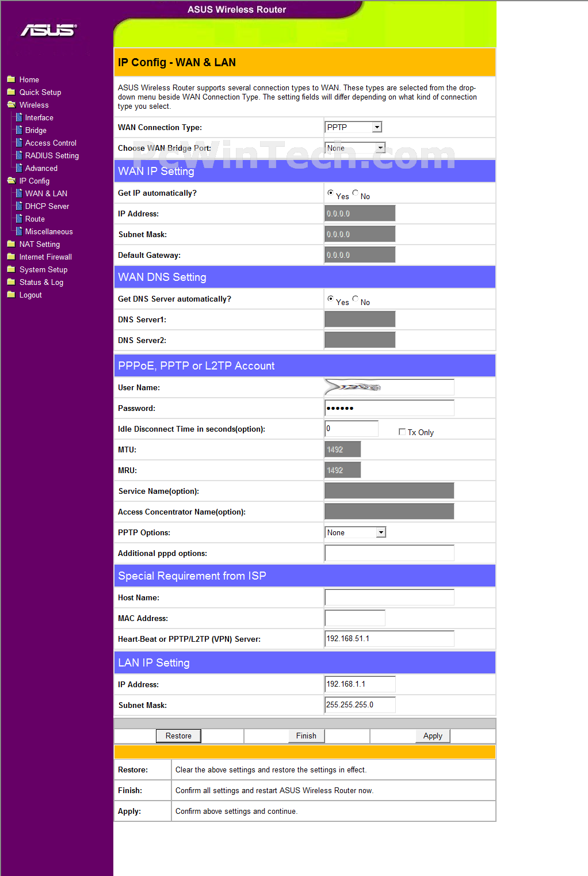The width and height of the screenshot is (588, 876).
Task: Open the System Setup menu section
Action: (x=44, y=269)
